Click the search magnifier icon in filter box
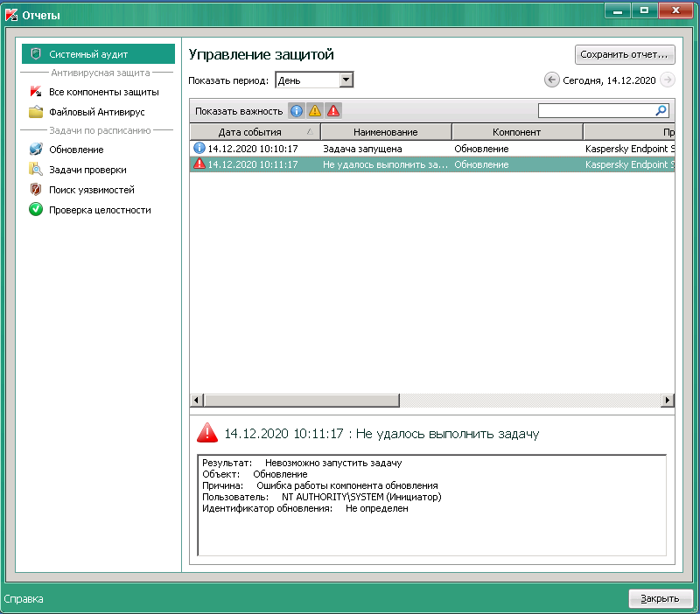The width and height of the screenshot is (700, 614). 661,111
